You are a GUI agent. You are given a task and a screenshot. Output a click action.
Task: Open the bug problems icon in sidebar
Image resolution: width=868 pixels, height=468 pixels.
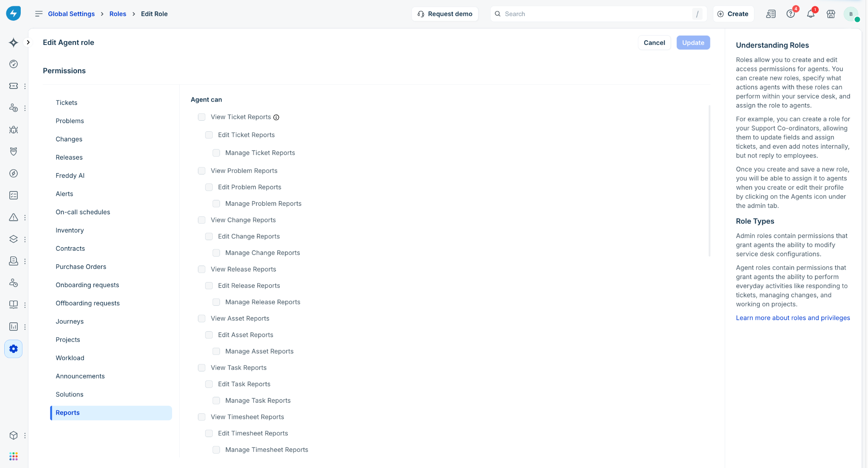14,130
